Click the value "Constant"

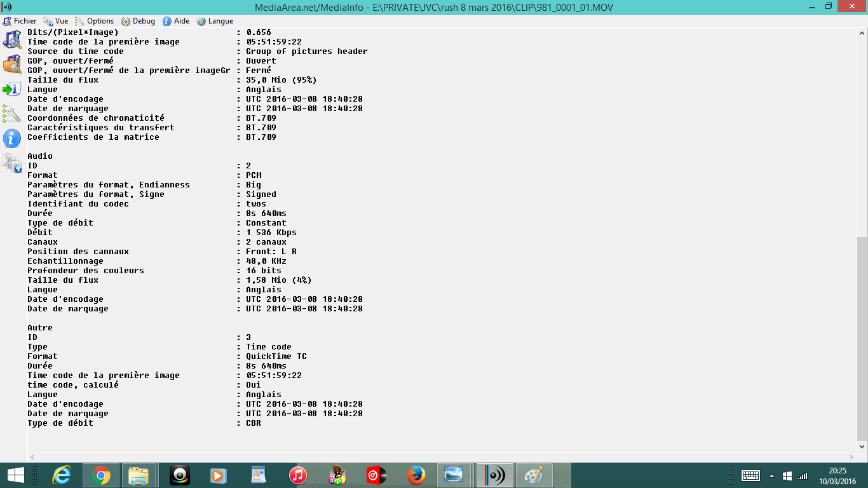[x=266, y=223]
